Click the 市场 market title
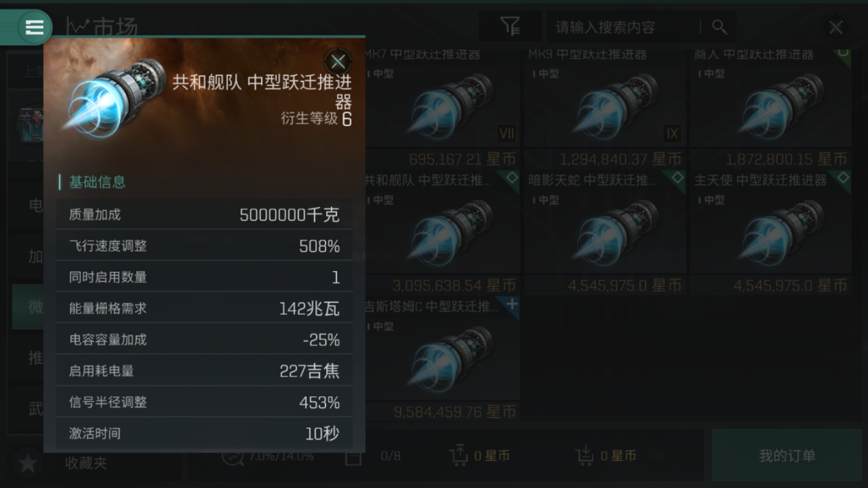The image size is (868, 488). [114, 27]
